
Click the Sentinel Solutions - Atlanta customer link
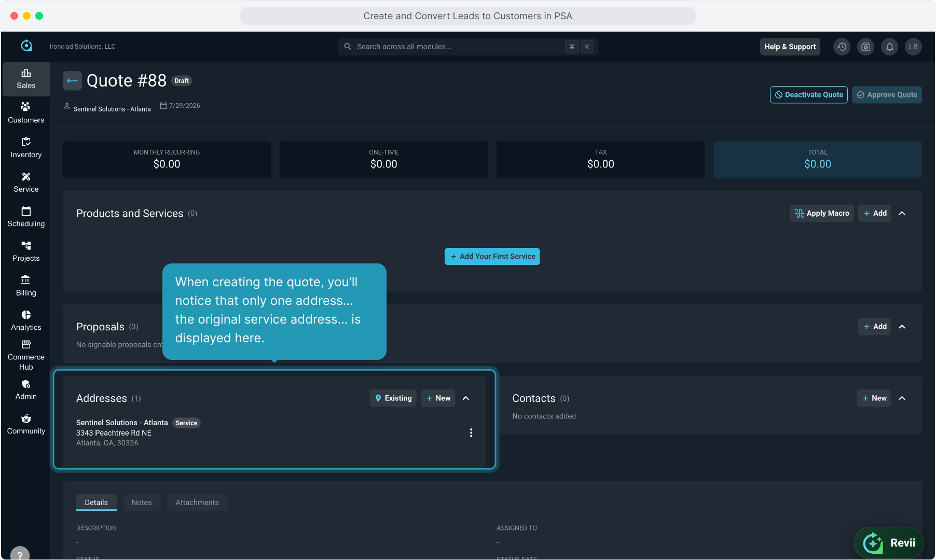[112, 109]
